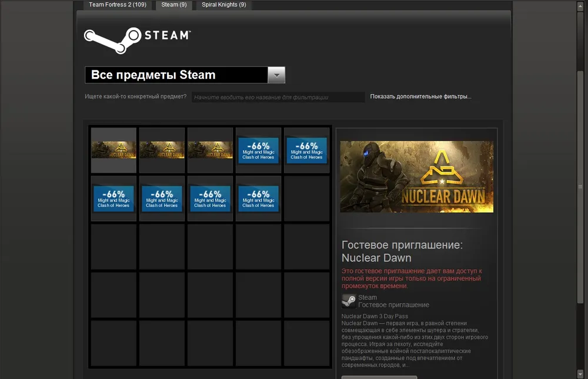The width and height of the screenshot is (588, 379).
Task: Click the small Steam icon beside 'Гостевое приглашение'
Action: [348, 301]
